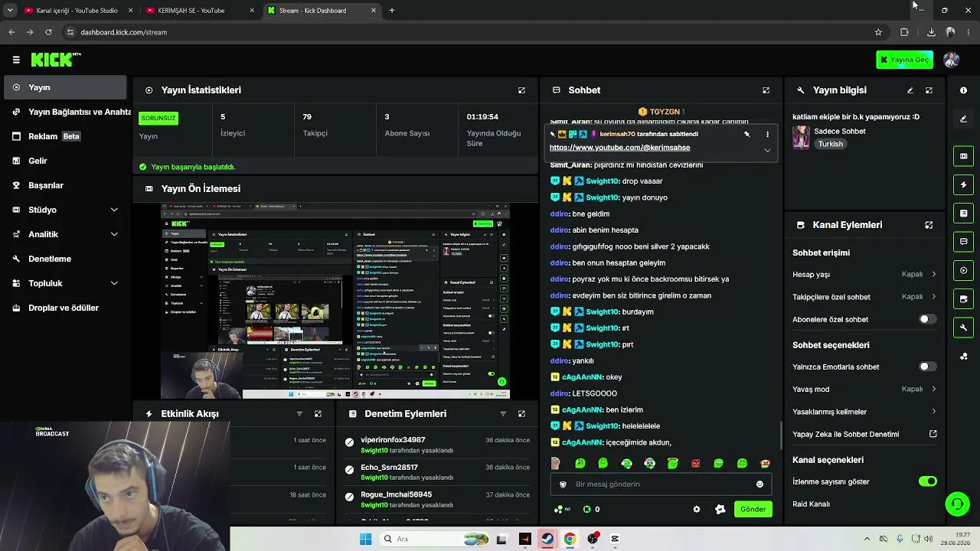Image resolution: width=980 pixels, height=551 pixels.
Task: Filter the Etkinlik Akışı feed
Action: [x=299, y=414]
